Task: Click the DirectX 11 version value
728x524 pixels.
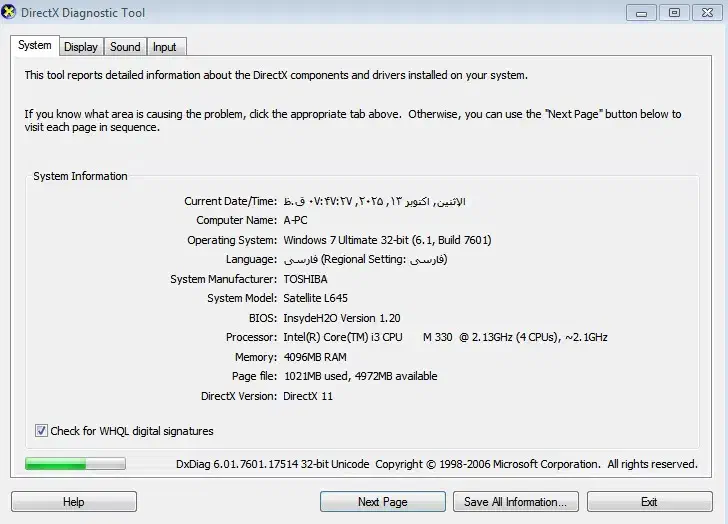Action: click(x=308, y=396)
